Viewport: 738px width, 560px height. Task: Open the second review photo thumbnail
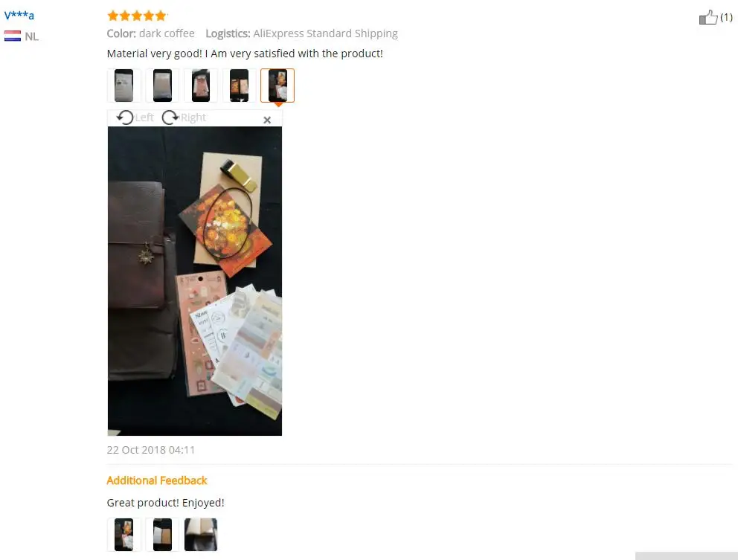162,86
